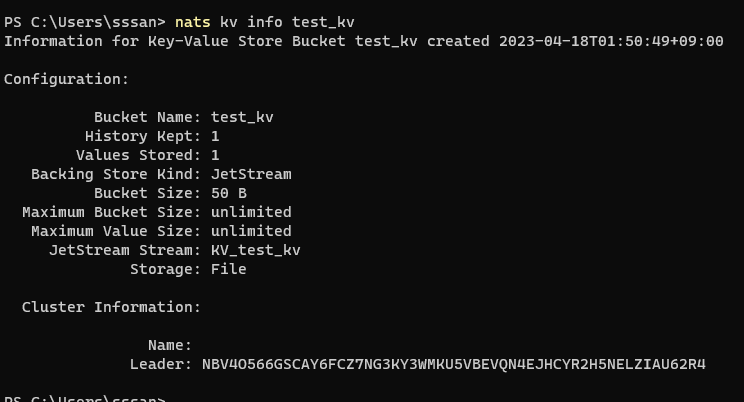Click the bottom PS C:\Users\sssan> prompt line

pyautogui.click(x=85, y=398)
